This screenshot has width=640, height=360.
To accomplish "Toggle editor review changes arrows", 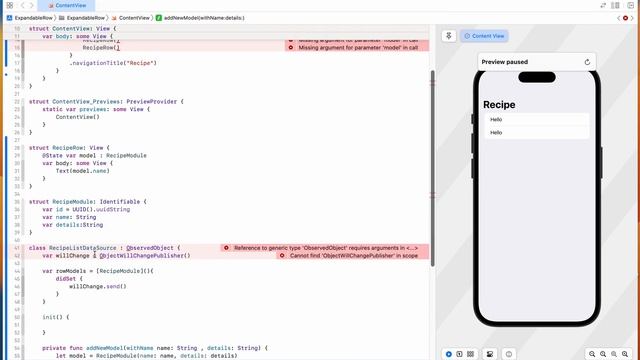I will click(x=603, y=5).
